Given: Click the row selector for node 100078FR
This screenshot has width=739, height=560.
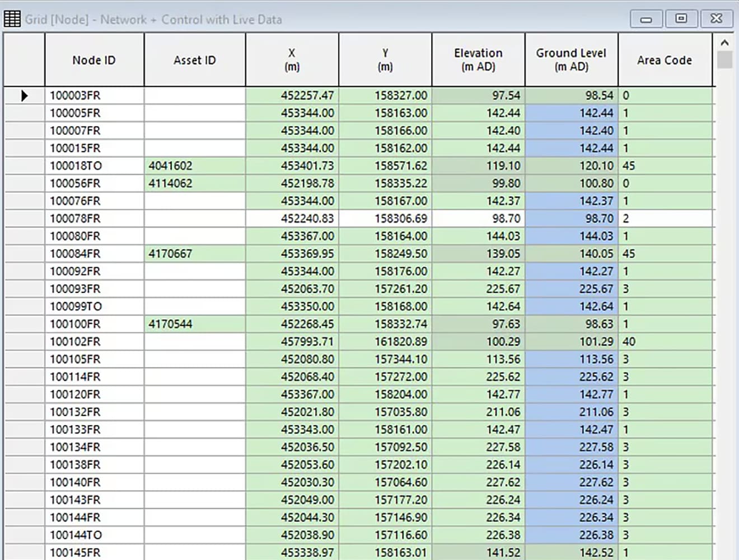Looking at the screenshot, I should [24, 218].
